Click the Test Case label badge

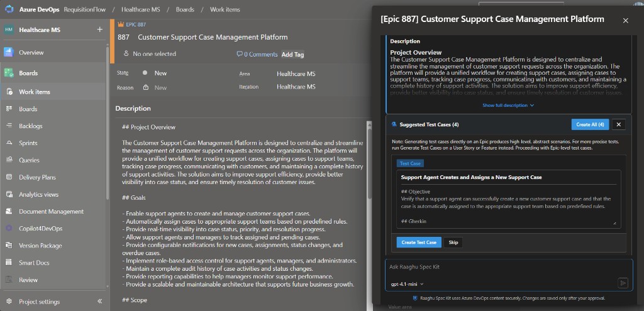coord(410,163)
